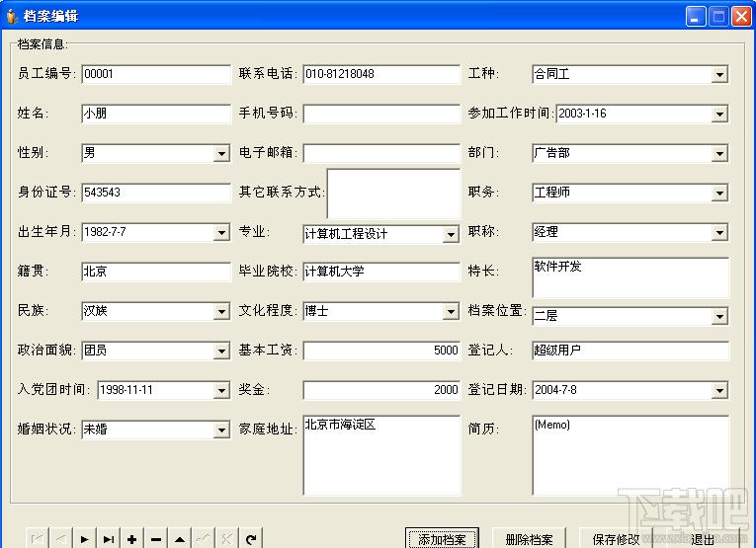Click the 档案编辑 title bar app icon

[12, 17]
